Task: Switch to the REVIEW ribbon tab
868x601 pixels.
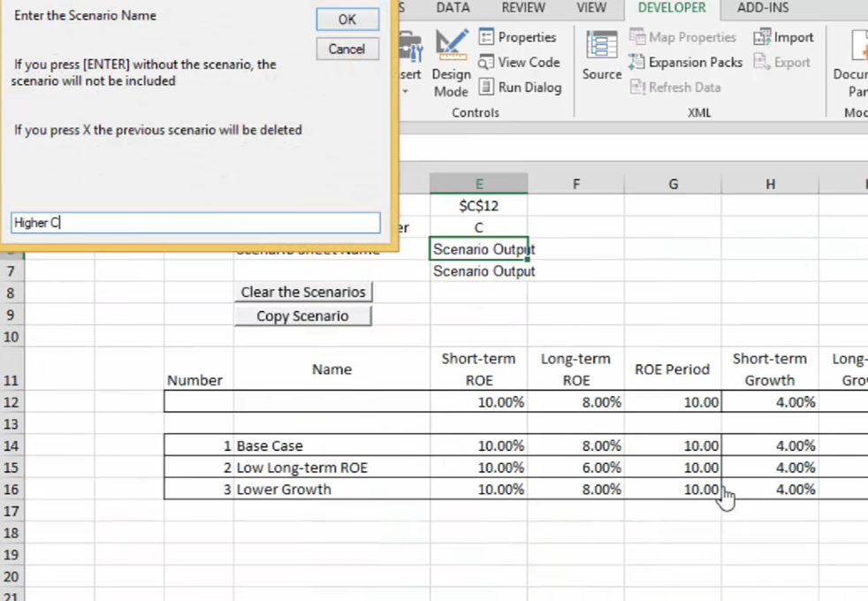Action: pyautogui.click(x=523, y=8)
